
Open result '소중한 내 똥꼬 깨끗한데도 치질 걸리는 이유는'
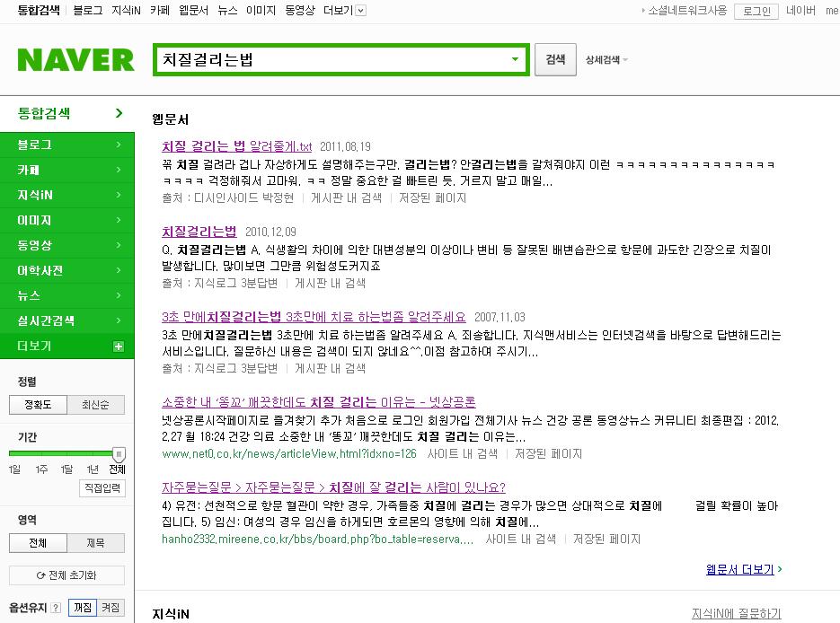tap(319, 401)
